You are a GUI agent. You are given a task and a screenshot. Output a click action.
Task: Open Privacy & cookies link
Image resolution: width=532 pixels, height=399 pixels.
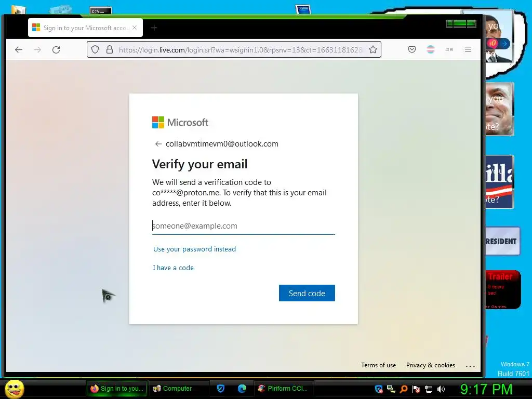coord(431,365)
